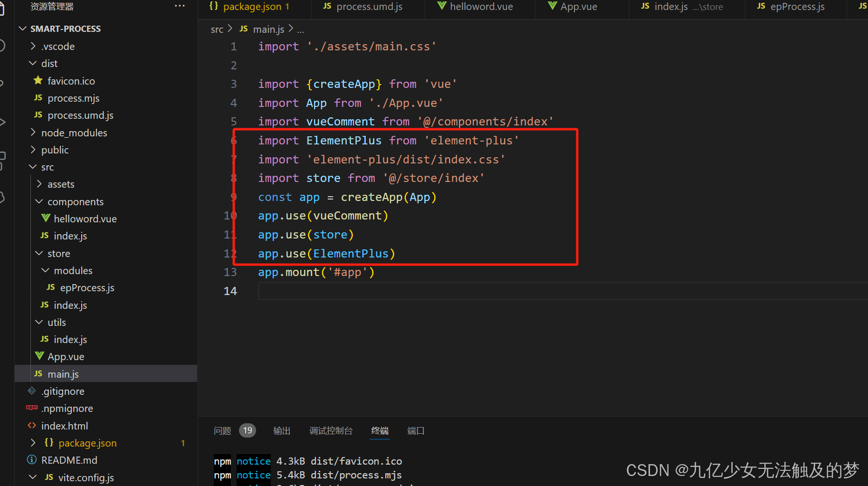Click main.js breadcrumb segment
Screen dimensions: 868x486
[268, 29]
